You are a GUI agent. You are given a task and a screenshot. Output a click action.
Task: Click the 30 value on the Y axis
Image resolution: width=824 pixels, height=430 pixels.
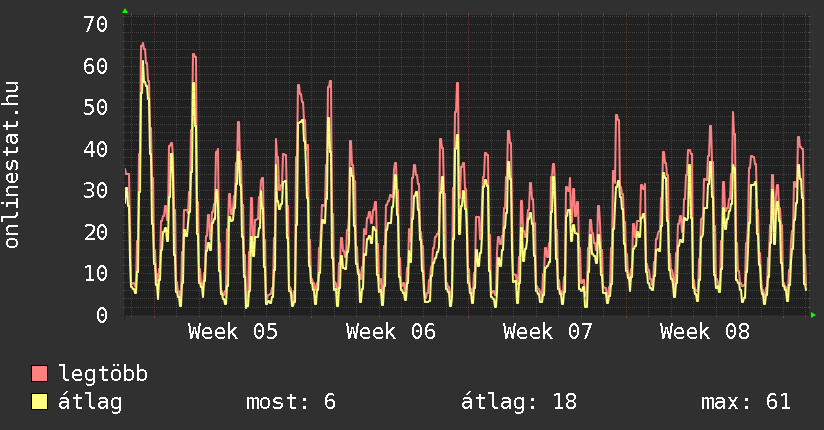click(95, 190)
